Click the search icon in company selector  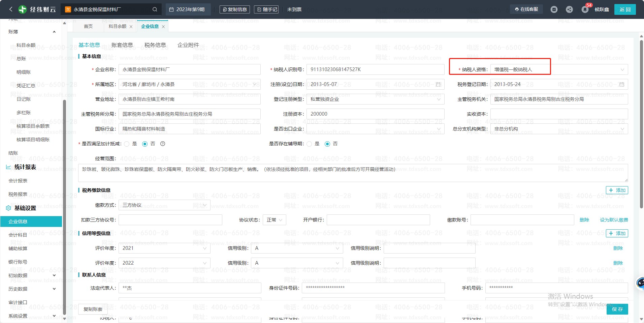coord(155,9)
